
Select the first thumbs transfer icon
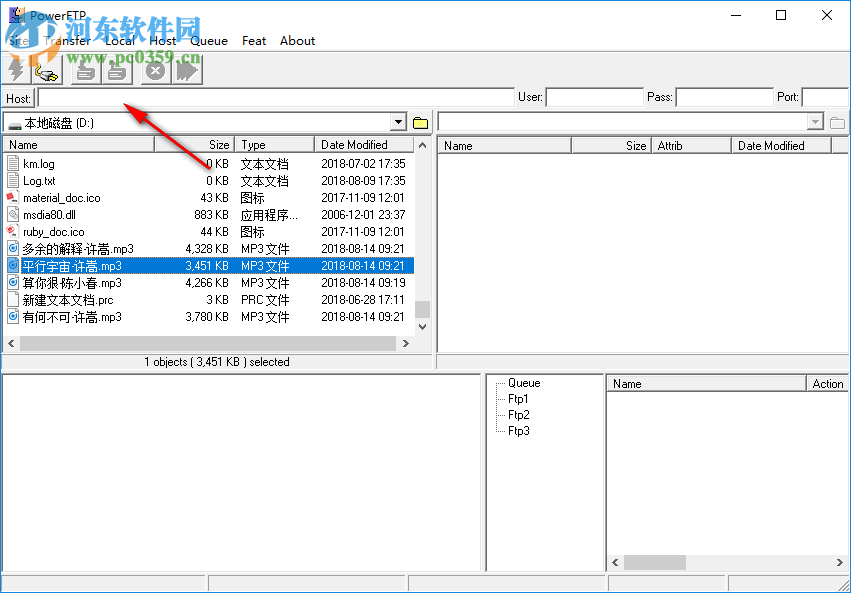tap(84, 71)
